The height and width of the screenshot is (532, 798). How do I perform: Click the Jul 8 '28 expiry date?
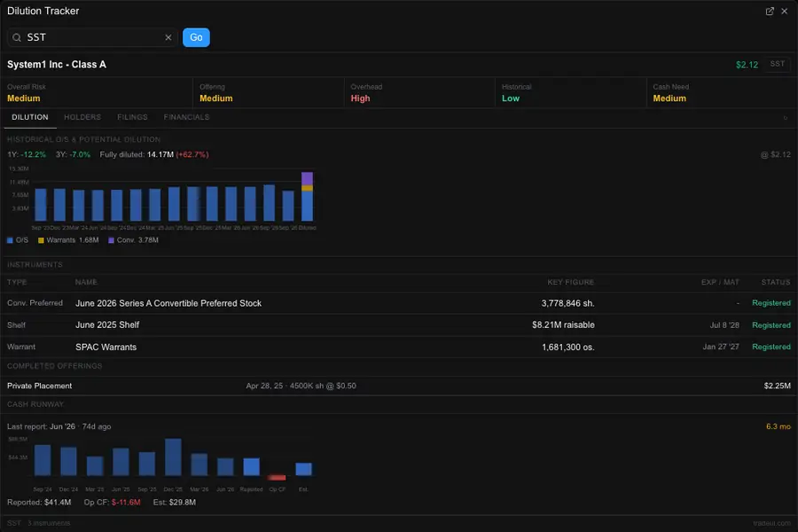[724, 325]
